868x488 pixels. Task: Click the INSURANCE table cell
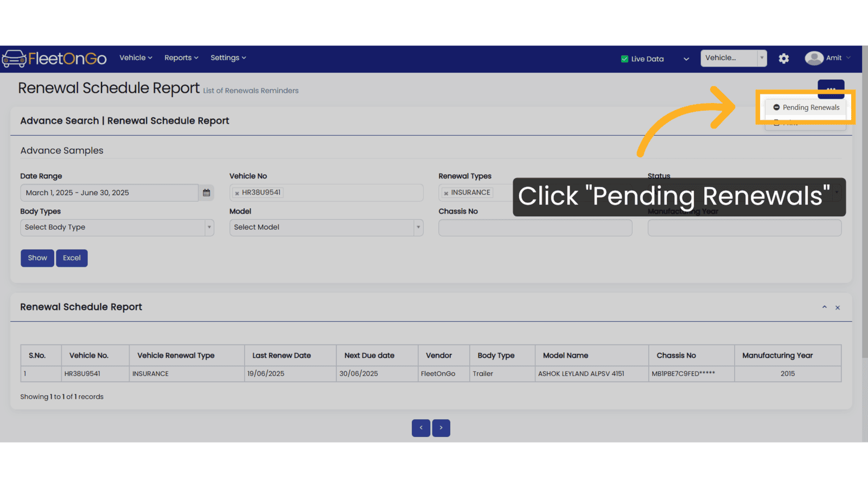click(x=187, y=374)
